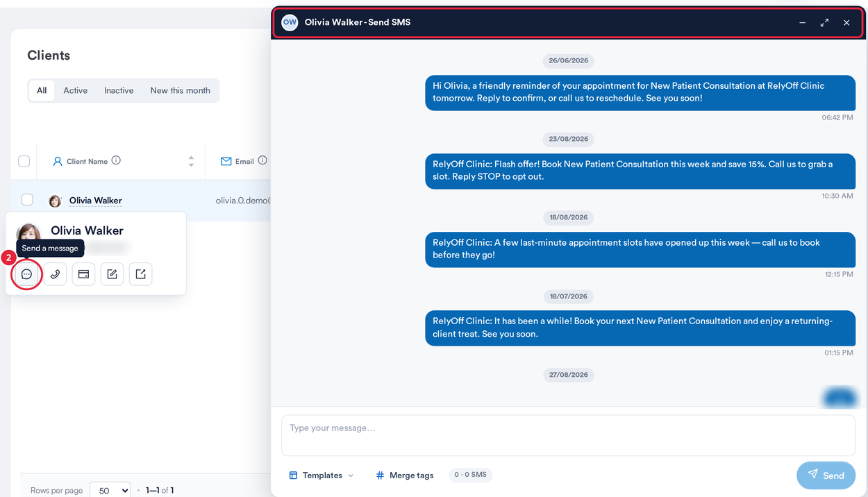Click the last-minute appointment slots message
The width and height of the screenshot is (868, 497).
pos(640,249)
